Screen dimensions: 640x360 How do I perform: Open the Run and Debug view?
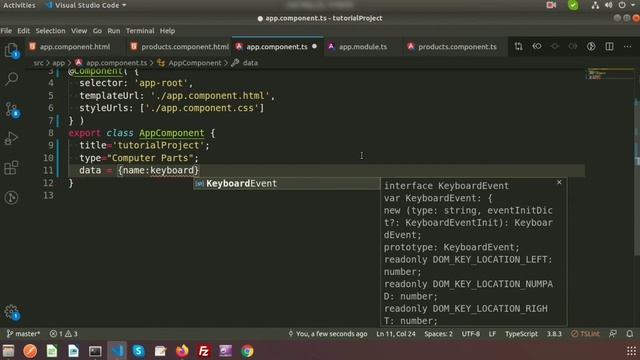pos(11,138)
